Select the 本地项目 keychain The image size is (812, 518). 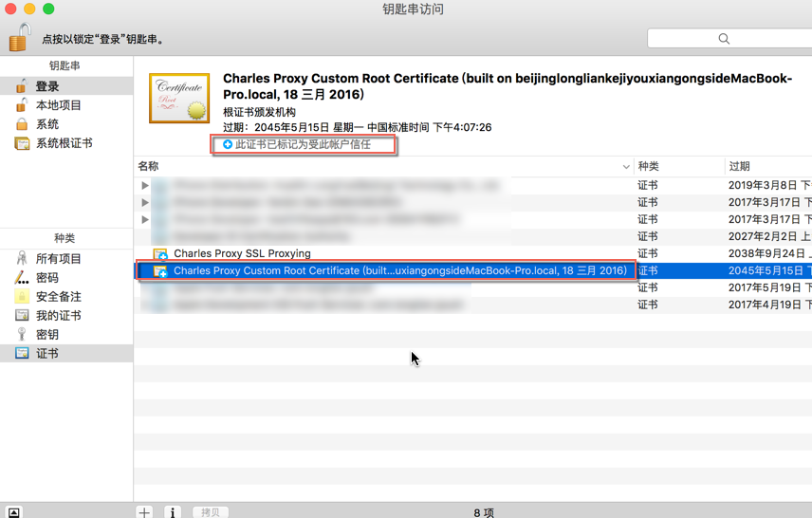[66, 105]
